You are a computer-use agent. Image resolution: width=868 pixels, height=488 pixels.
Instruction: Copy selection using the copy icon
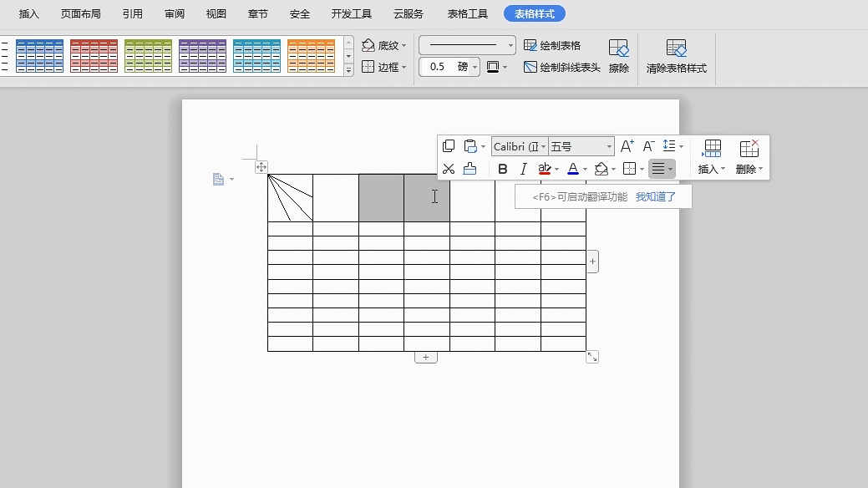click(x=449, y=145)
